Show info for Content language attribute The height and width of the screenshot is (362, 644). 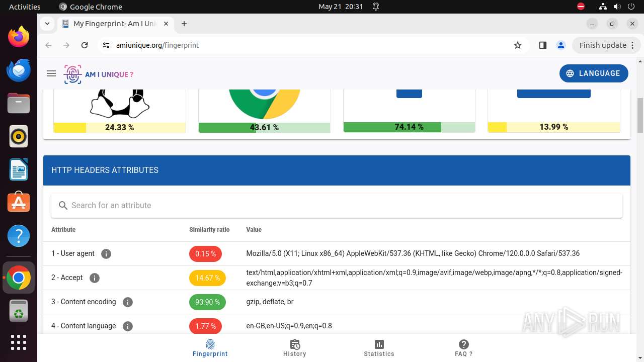point(128,326)
